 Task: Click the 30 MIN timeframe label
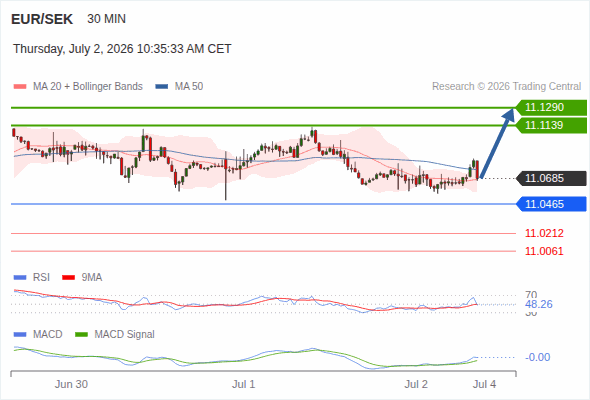tap(106, 19)
